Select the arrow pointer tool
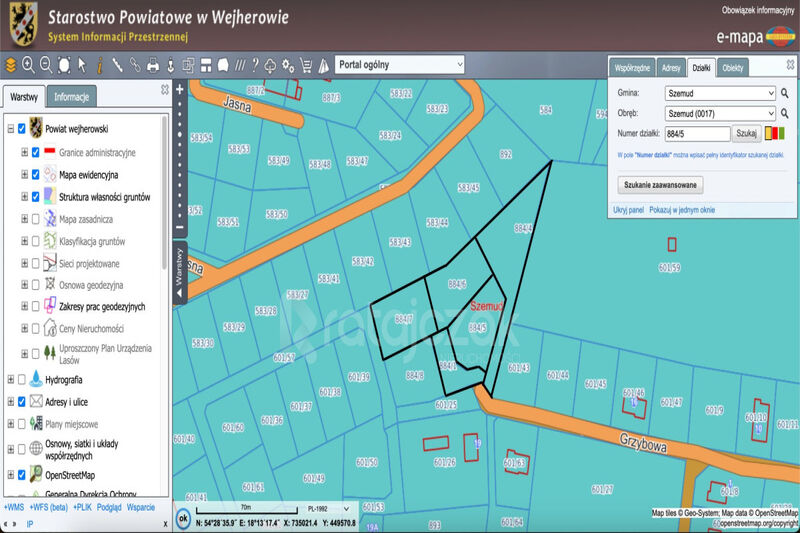Image resolution: width=800 pixels, height=533 pixels. [x=82, y=65]
